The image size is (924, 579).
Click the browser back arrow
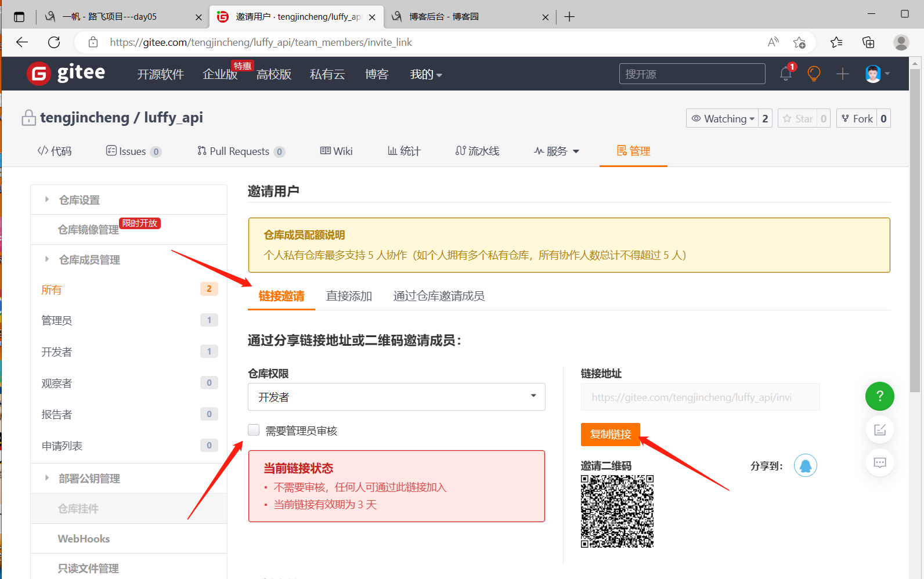pos(22,42)
